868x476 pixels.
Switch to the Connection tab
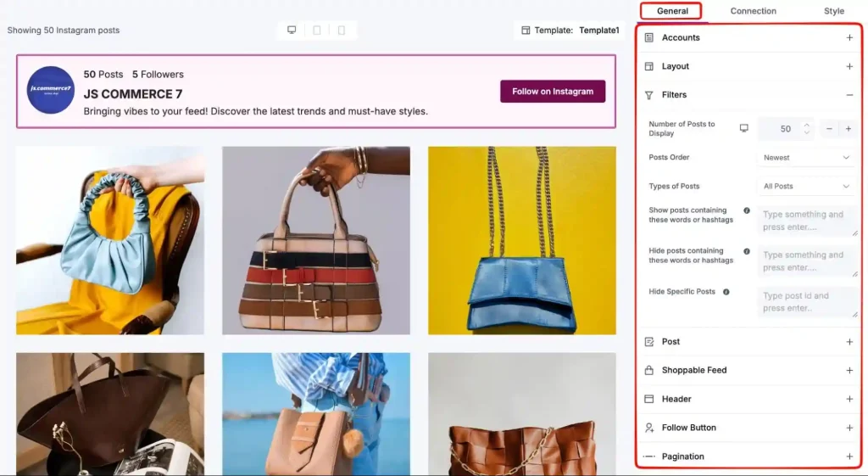pos(753,11)
